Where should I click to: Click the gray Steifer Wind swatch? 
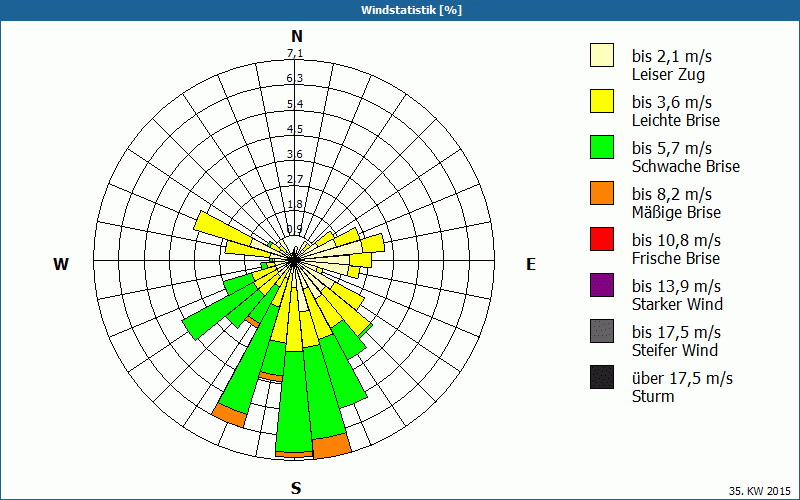[x=602, y=331]
